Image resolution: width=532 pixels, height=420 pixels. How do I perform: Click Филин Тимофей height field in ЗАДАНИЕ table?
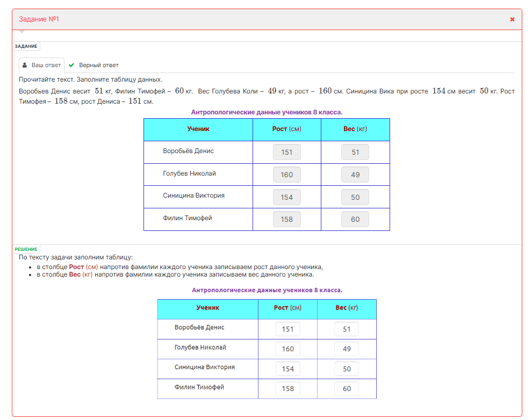coord(287,219)
